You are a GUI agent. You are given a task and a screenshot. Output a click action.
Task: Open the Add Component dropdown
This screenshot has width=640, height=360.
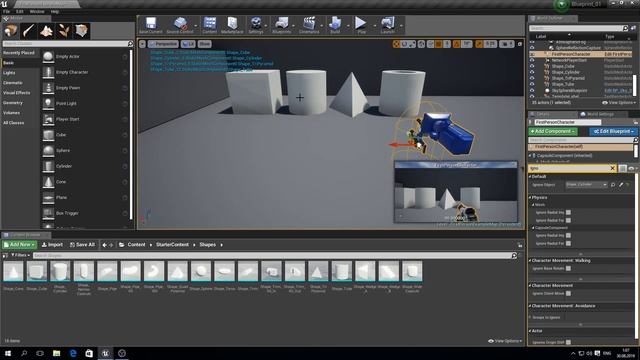[x=553, y=131]
